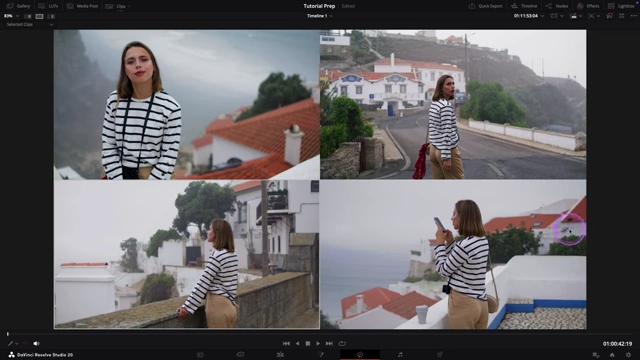Click the split-screen mode icon
This screenshot has height=360, width=640.
(591, 16)
